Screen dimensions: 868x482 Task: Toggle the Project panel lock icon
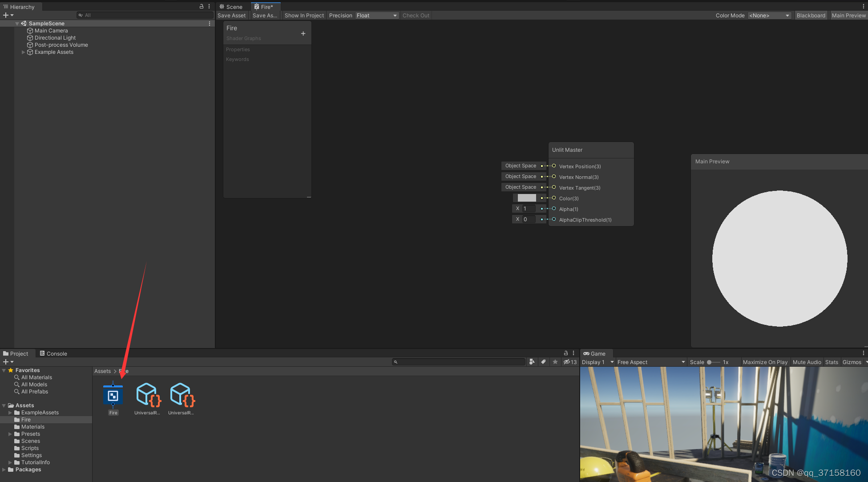(565, 353)
